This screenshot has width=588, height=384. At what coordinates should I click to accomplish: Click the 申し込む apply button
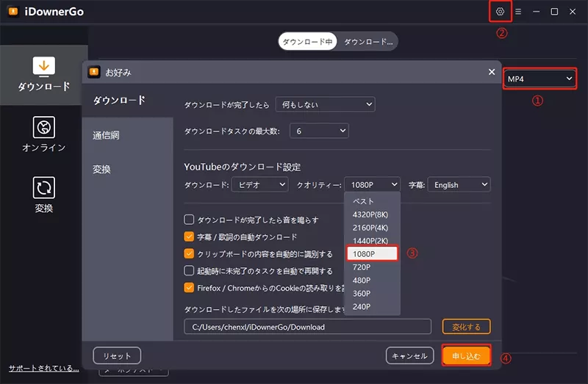point(466,356)
